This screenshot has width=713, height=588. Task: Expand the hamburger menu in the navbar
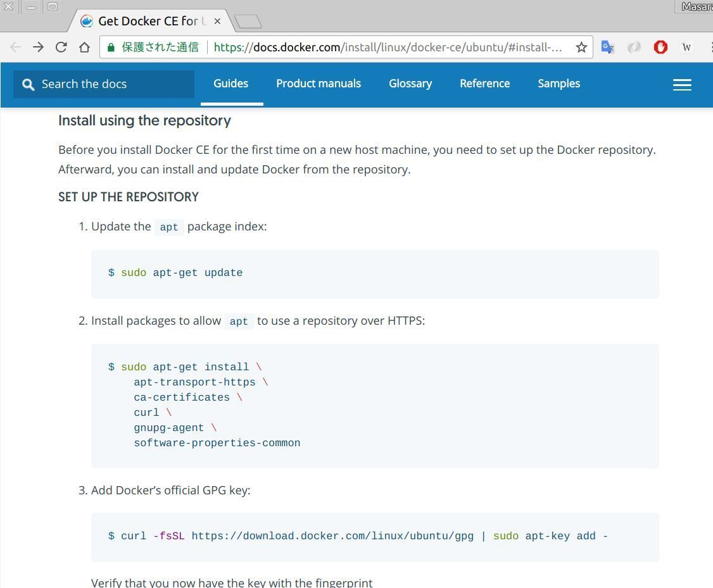682,85
